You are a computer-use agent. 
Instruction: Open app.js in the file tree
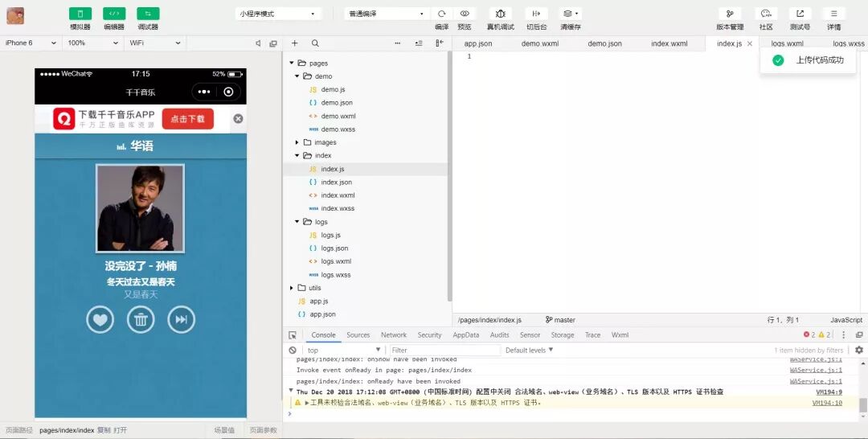(x=319, y=302)
